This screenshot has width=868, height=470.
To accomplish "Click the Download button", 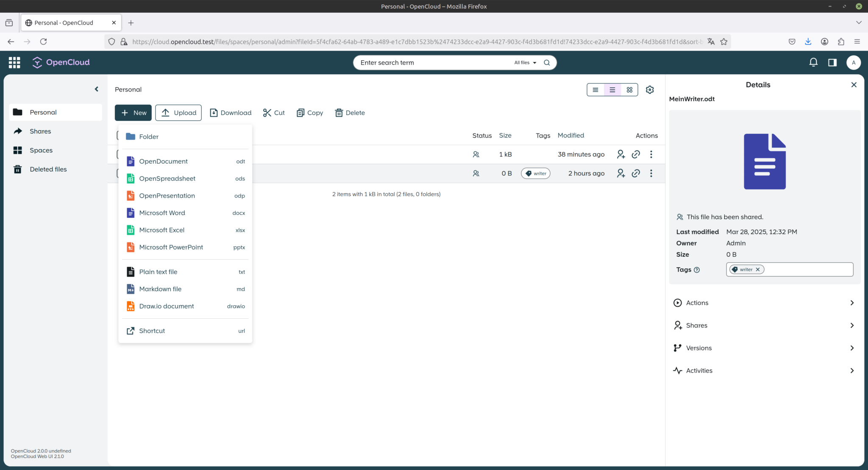I will (231, 113).
